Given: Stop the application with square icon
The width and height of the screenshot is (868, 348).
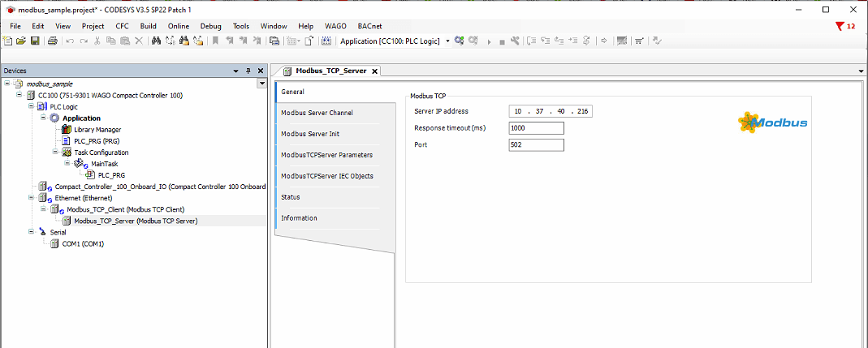Looking at the screenshot, I should click(502, 42).
